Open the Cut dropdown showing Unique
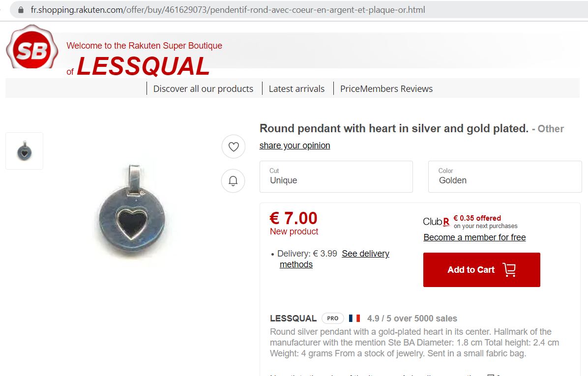This screenshot has height=376, width=588. click(x=336, y=176)
